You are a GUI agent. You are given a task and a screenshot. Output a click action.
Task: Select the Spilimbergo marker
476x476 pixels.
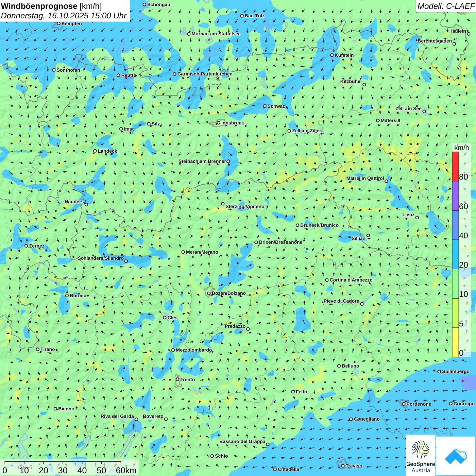click(x=439, y=372)
